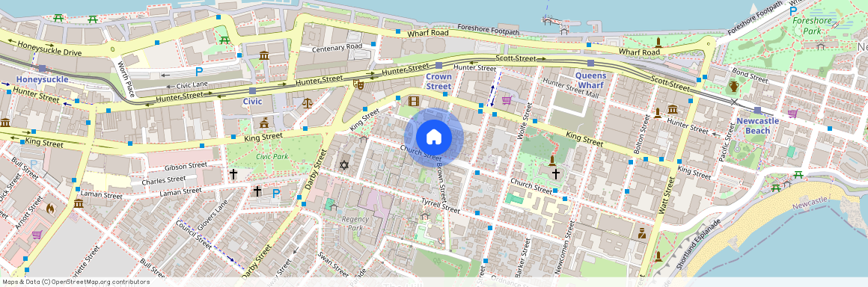Image resolution: width=868 pixels, height=287 pixels.
Task: Select the parking icon on Laman Street
Action: point(275,193)
